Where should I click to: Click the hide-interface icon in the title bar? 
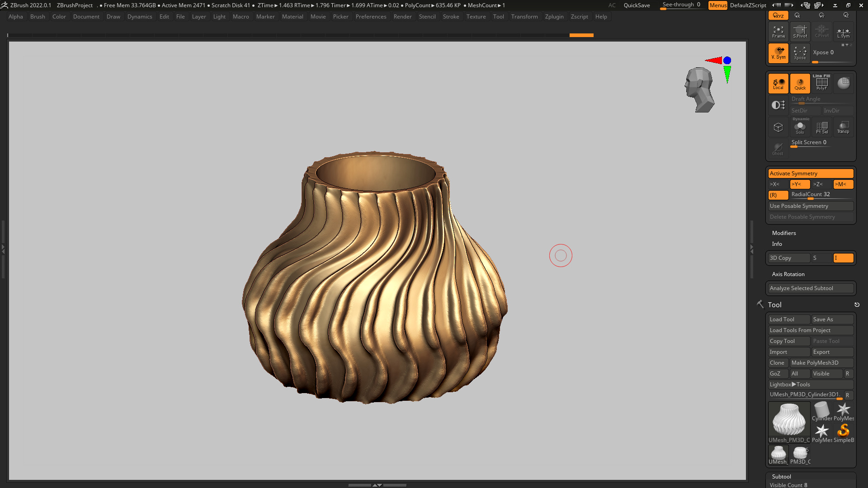coord(835,5)
